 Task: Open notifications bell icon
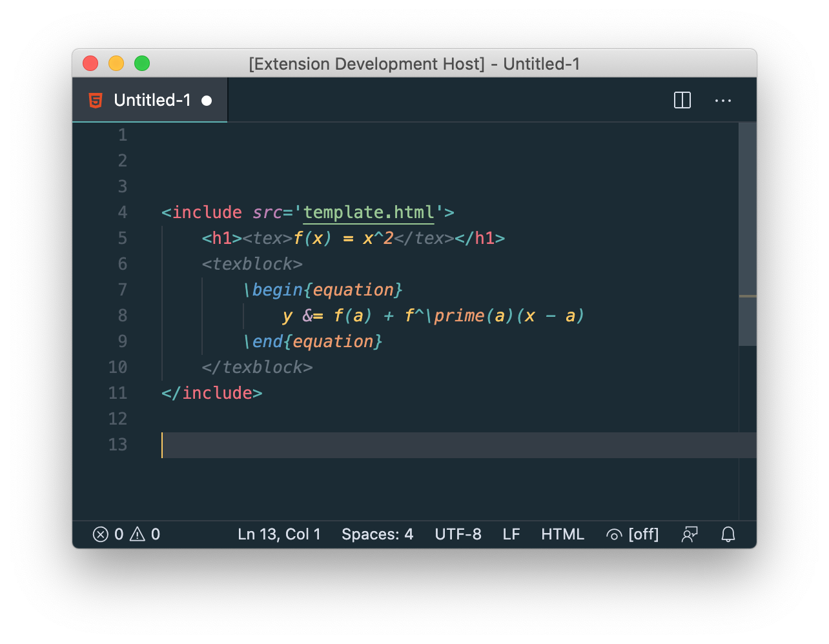pos(728,534)
